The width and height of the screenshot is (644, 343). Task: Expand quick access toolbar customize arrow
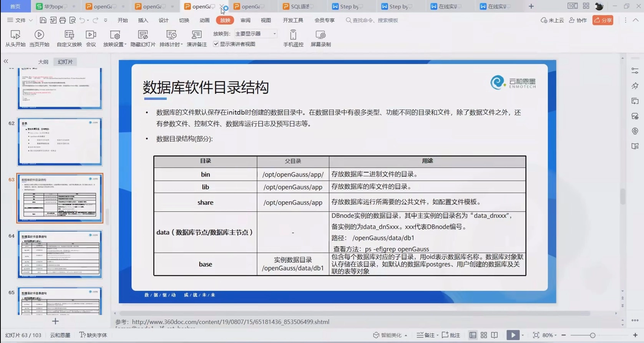tap(105, 20)
